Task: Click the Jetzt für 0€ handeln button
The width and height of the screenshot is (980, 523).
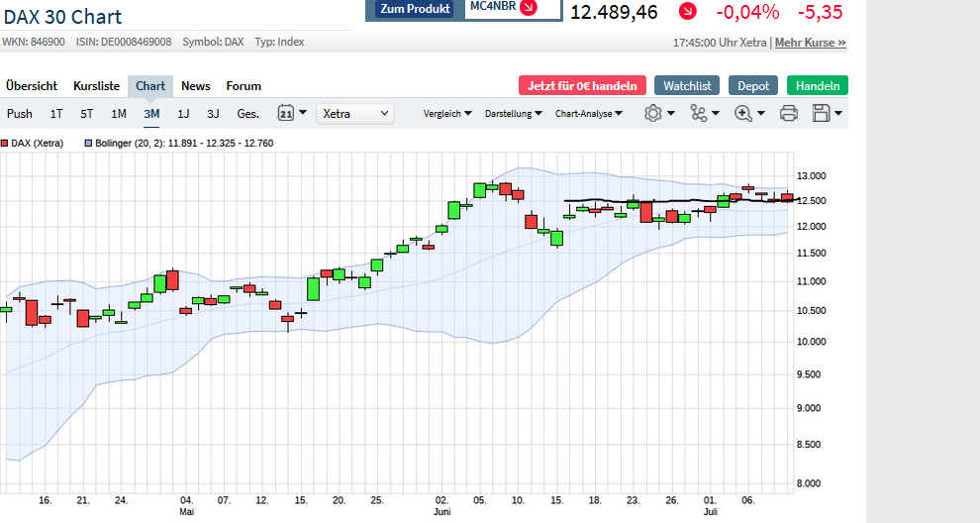Action: 582,86
